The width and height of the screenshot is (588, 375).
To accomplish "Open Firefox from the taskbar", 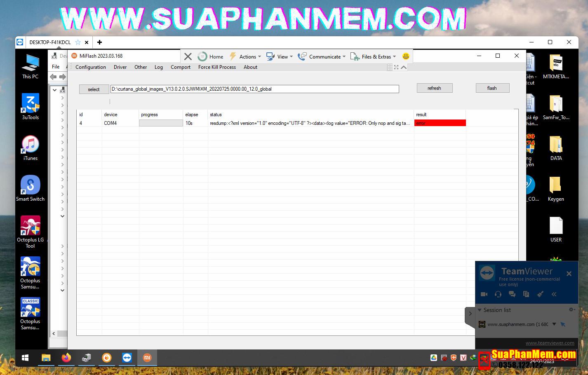I will point(66,358).
